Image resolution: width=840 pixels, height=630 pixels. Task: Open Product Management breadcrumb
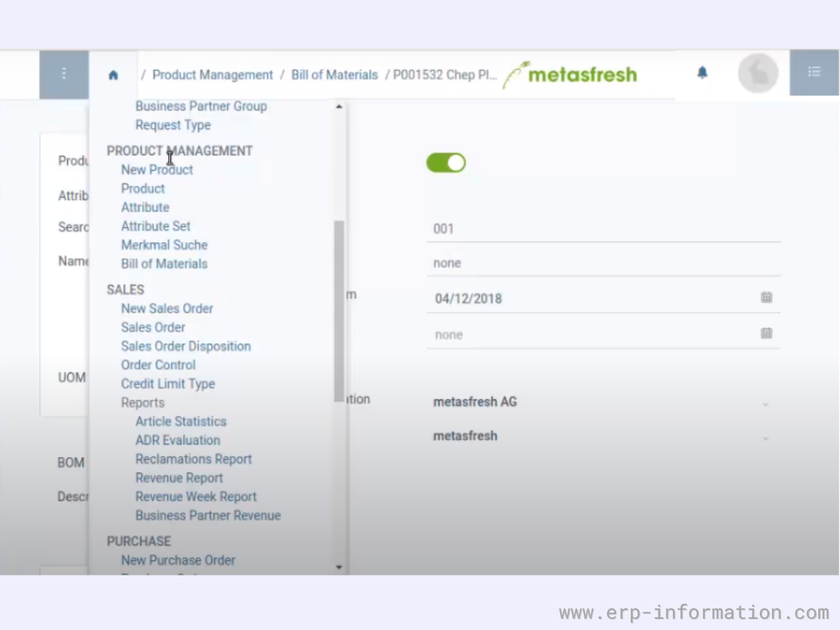coord(213,75)
